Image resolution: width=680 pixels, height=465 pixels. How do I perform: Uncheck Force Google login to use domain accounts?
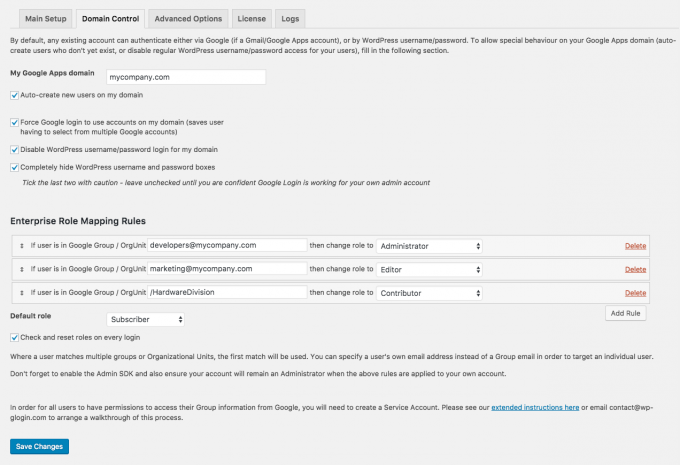click(x=14, y=123)
